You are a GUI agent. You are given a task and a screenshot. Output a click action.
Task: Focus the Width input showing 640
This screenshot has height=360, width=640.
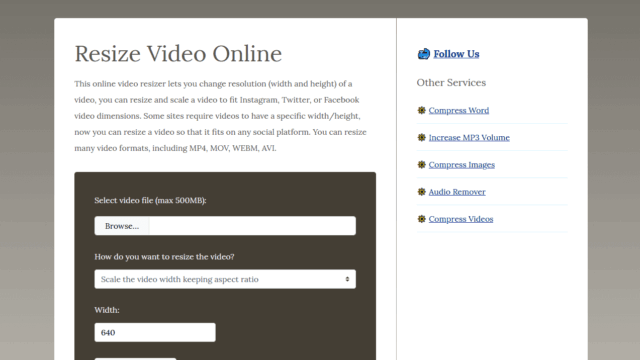[155, 332]
